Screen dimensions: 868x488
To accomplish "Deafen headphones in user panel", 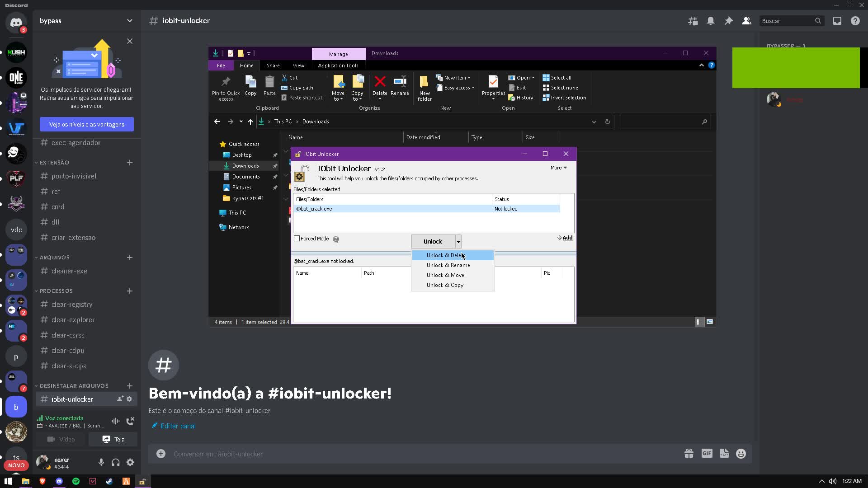I will [116, 462].
